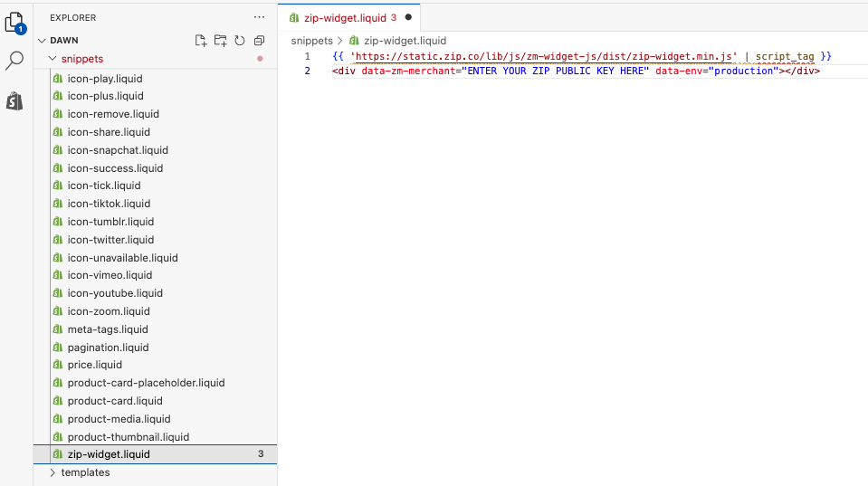Refresh the Explorer file tree
This screenshot has height=486, width=868.
[x=240, y=41]
